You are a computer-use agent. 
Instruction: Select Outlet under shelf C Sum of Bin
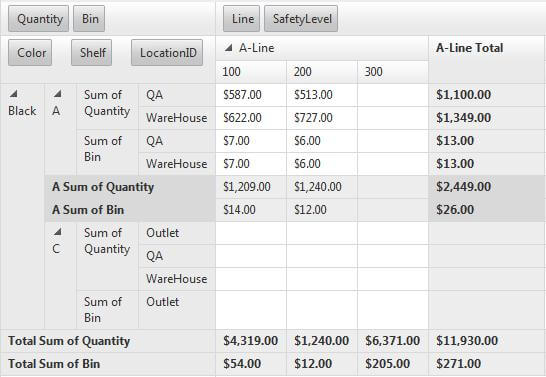[177, 309]
